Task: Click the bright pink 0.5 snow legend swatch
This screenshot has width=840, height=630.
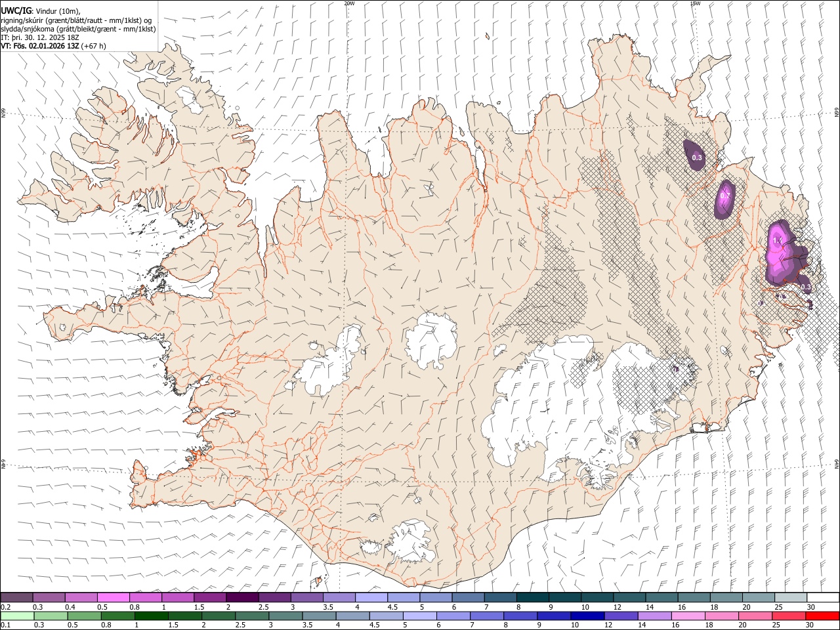Action: pos(114,597)
